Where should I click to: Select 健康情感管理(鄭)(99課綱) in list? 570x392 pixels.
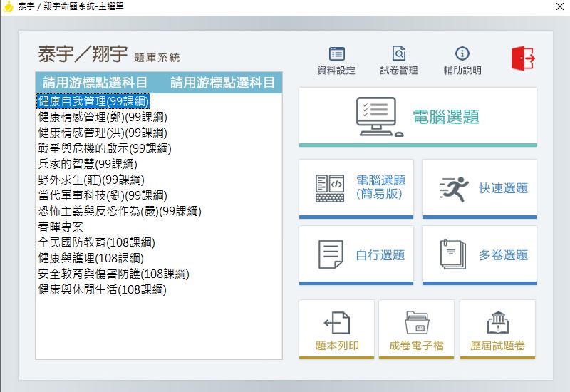click(x=103, y=117)
